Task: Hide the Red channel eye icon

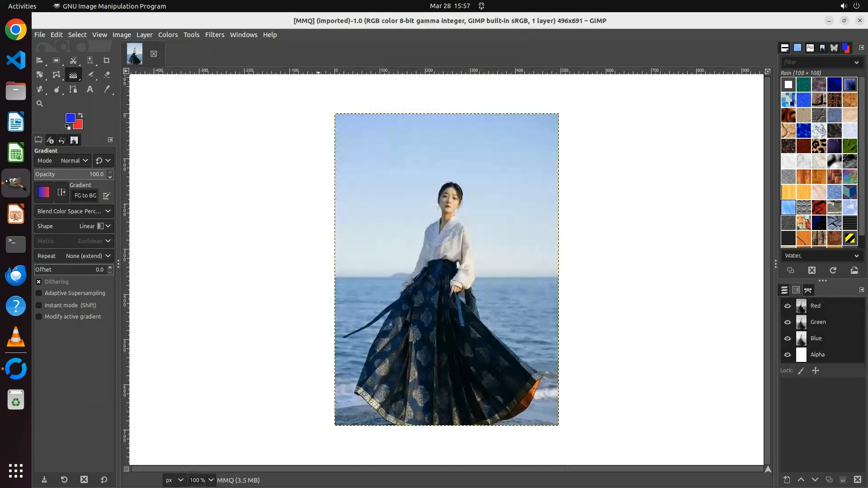Action: click(x=788, y=306)
